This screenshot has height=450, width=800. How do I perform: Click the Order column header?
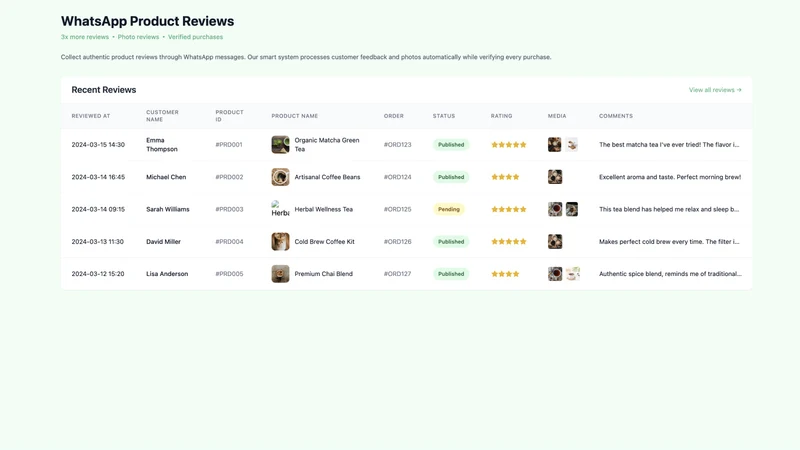[393, 116]
